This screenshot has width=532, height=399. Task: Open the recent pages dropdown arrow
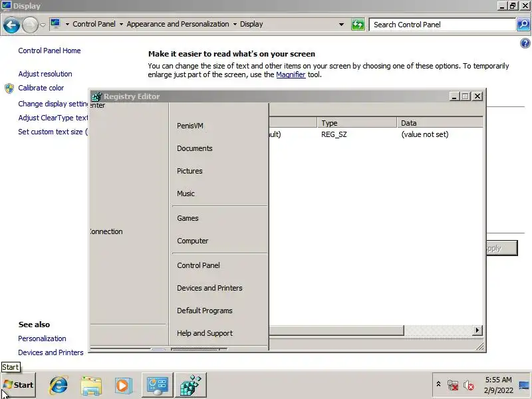click(43, 25)
